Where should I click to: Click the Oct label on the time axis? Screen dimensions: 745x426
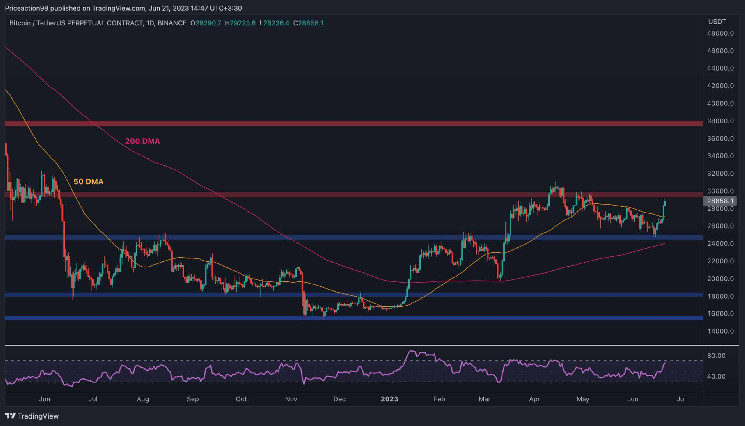point(241,399)
